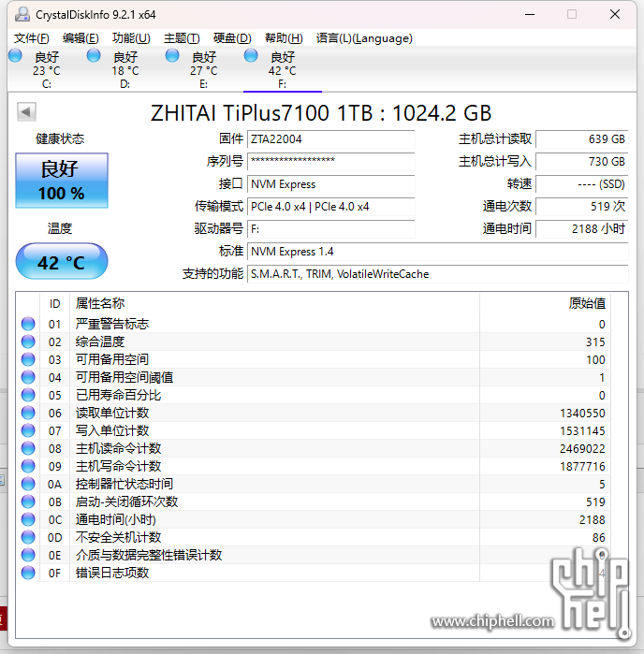Click raw value 1340550
The image size is (644, 654).
[582, 414]
